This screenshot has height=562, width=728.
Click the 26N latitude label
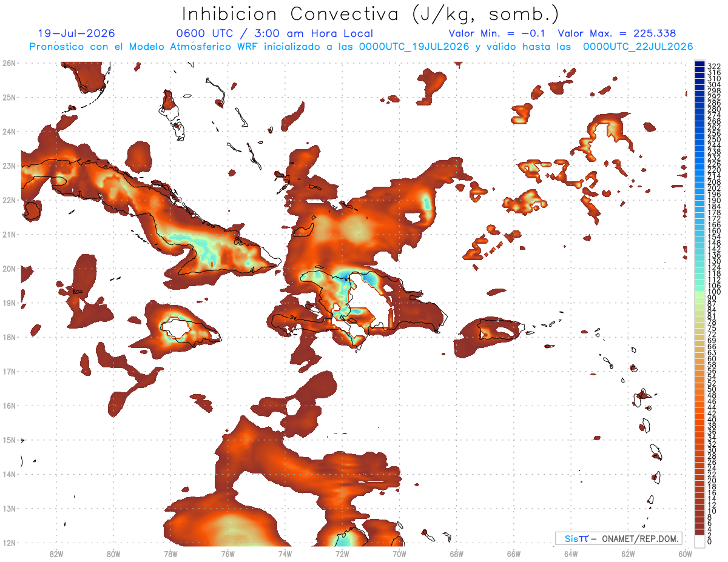[x=8, y=63]
